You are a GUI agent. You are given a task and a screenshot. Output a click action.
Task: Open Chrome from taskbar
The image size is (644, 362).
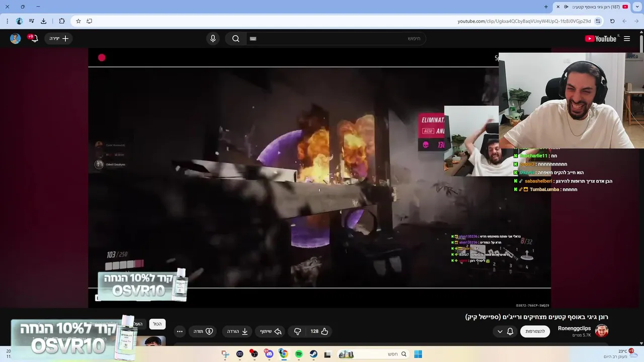[x=284, y=354]
